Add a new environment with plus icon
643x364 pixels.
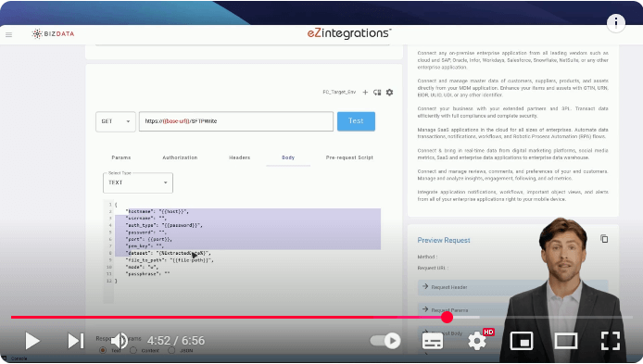pyautogui.click(x=365, y=93)
